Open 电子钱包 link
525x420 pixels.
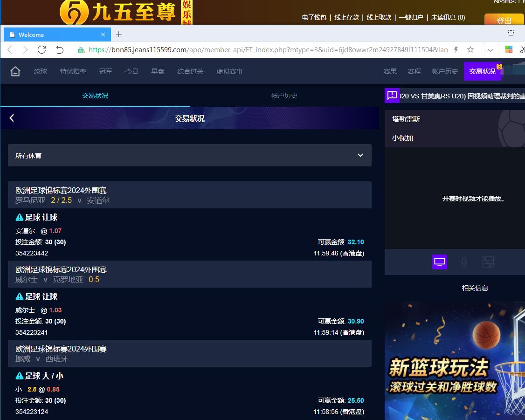click(x=314, y=17)
